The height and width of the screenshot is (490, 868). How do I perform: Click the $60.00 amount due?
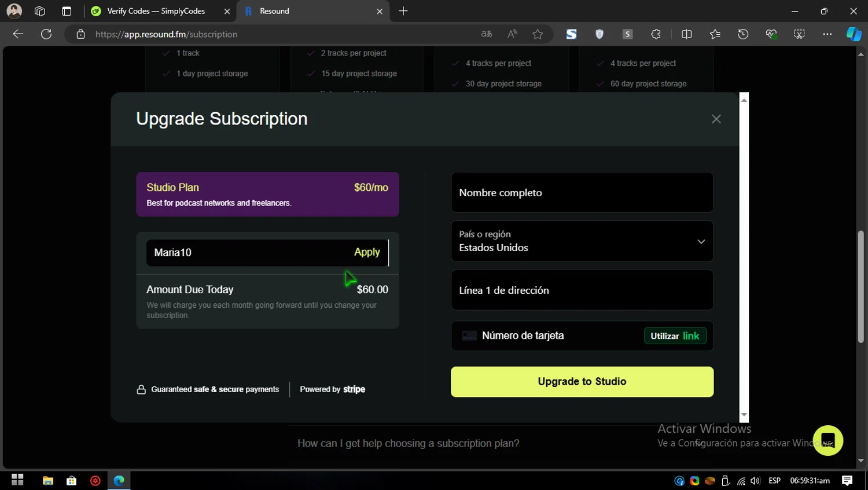click(x=372, y=289)
